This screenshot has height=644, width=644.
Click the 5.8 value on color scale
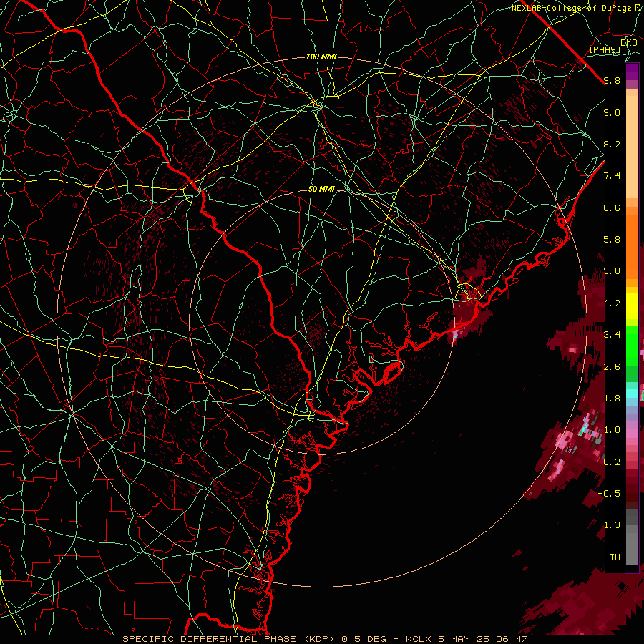[612, 240]
